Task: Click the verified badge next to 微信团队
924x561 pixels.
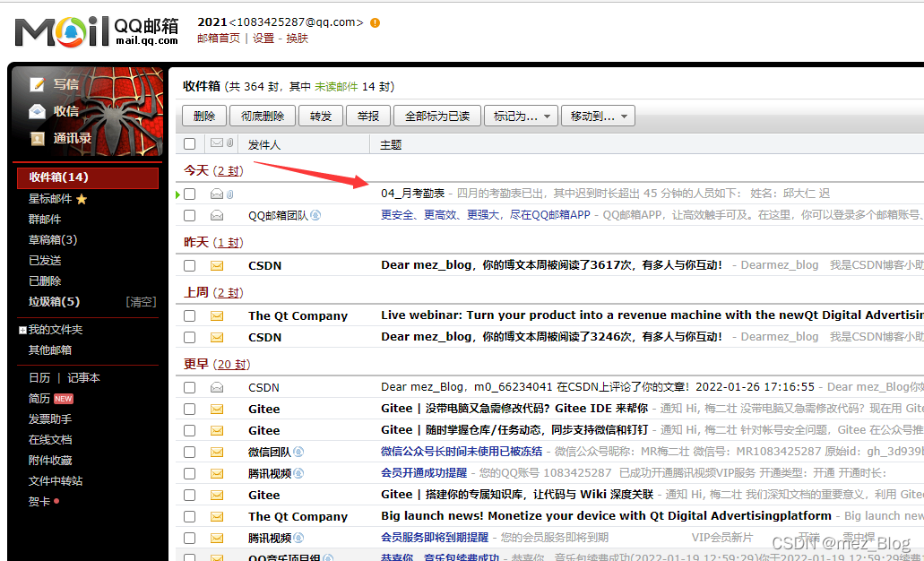Action: (298, 452)
